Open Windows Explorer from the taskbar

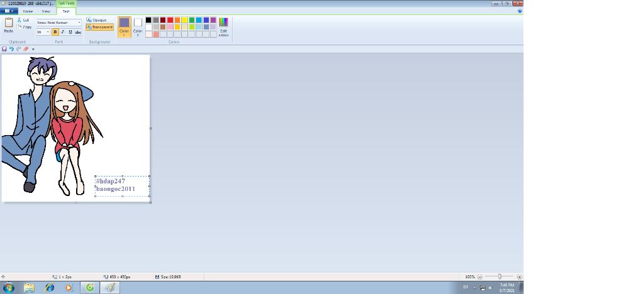click(x=29, y=288)
